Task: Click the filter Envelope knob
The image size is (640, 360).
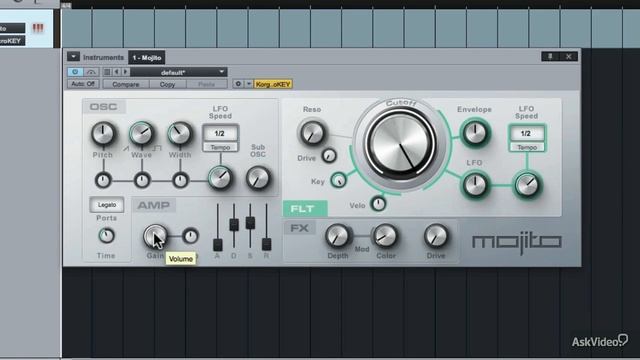Action: tap(475, 133)
